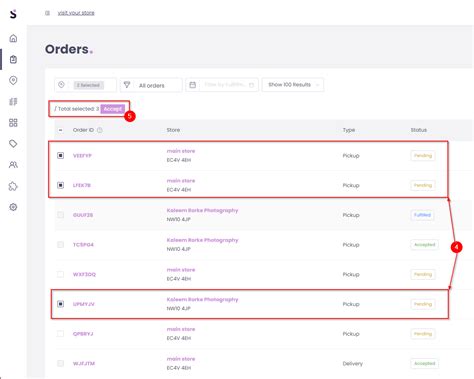Click the Accepted badge in TCSPG4 row
Image resolution: width=474 pixels, height=379 pixels.
click(424, 245)
